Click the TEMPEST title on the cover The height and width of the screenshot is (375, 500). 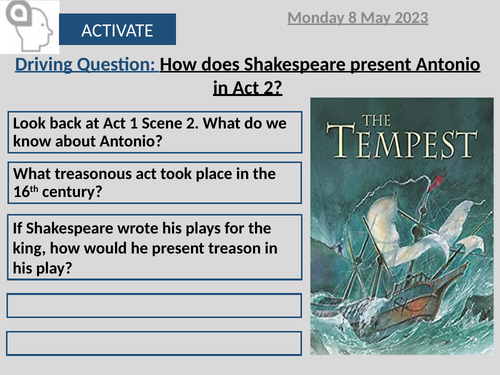tap(402, 142)
